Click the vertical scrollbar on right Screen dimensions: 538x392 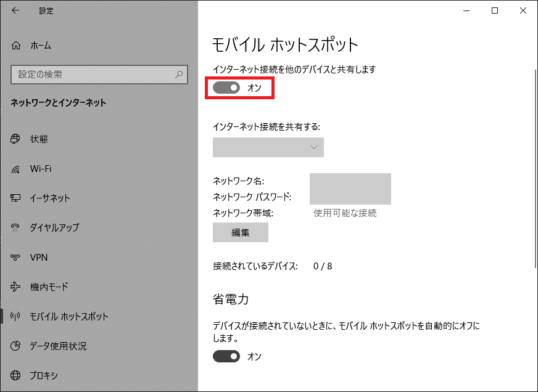(x=534, y=168)
